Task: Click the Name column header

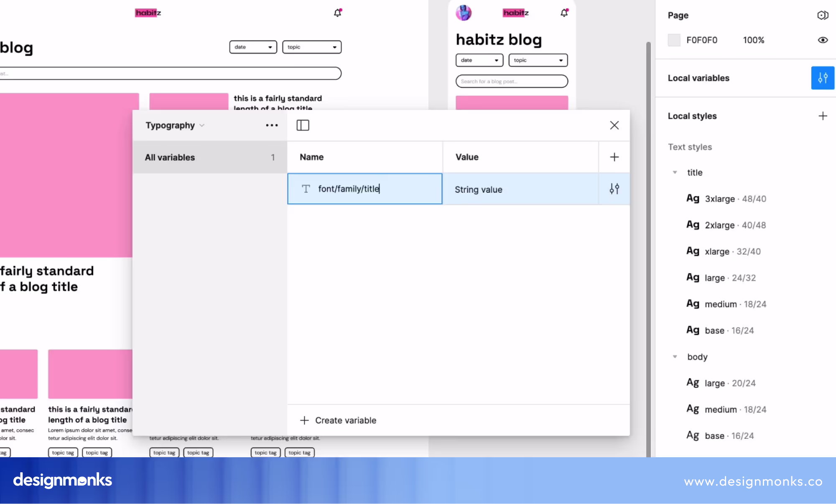Action: click(x=312, y=157)
